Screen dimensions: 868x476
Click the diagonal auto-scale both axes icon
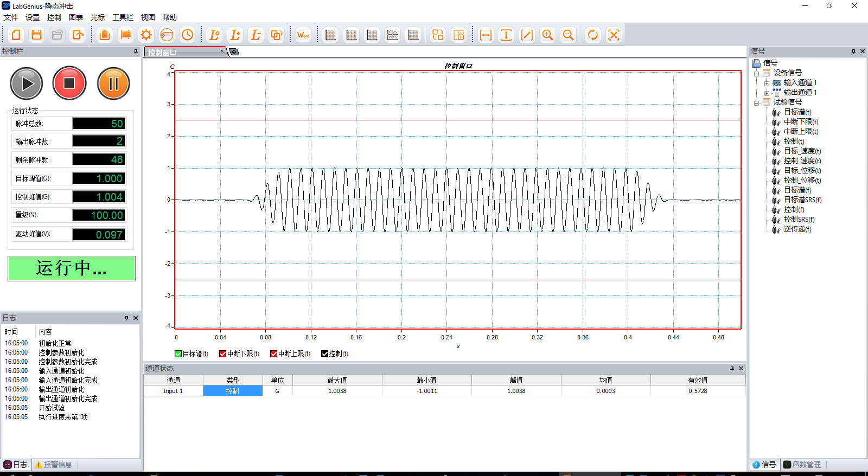point(527,35)
